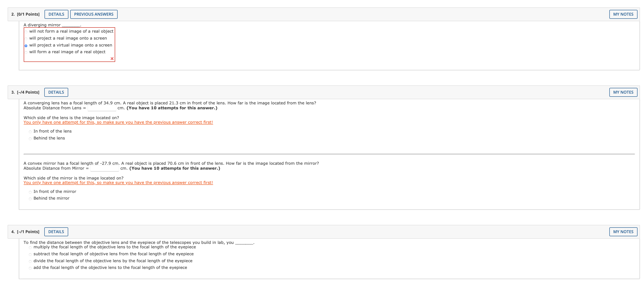Click DETAILS button for question 2
644x287 pixels.
56,14
